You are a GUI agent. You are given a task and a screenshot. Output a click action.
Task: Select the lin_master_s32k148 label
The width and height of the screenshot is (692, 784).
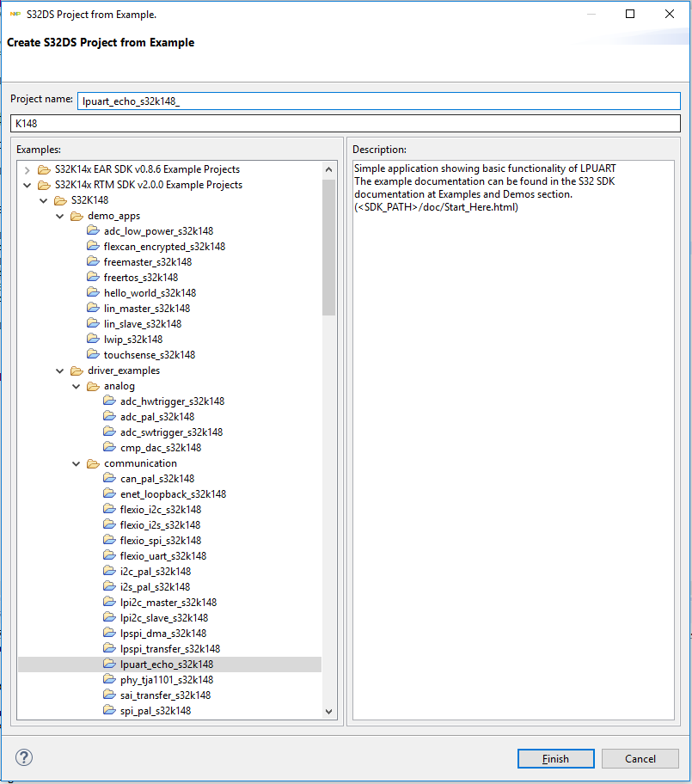tap(147, 309)
